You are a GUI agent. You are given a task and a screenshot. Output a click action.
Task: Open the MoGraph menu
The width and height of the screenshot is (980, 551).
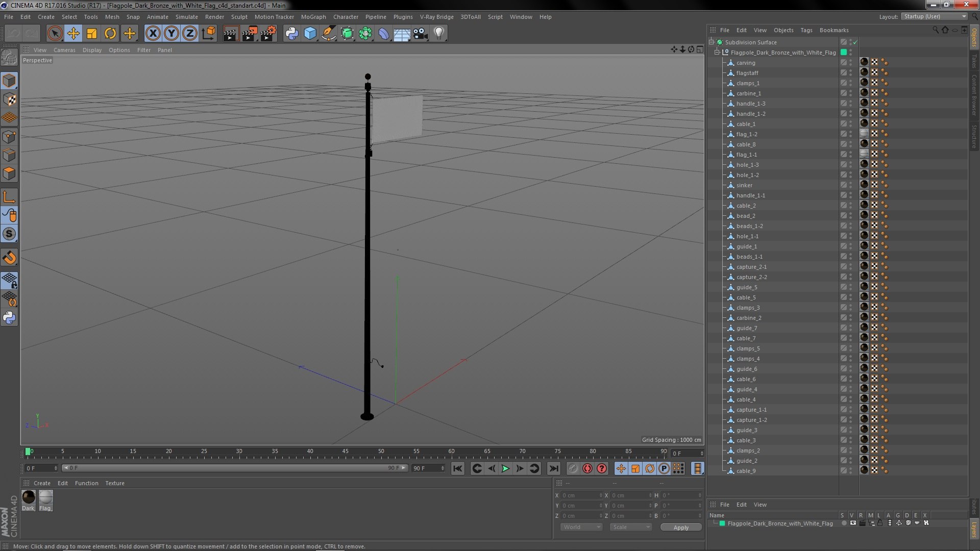[x=313, y=17]
